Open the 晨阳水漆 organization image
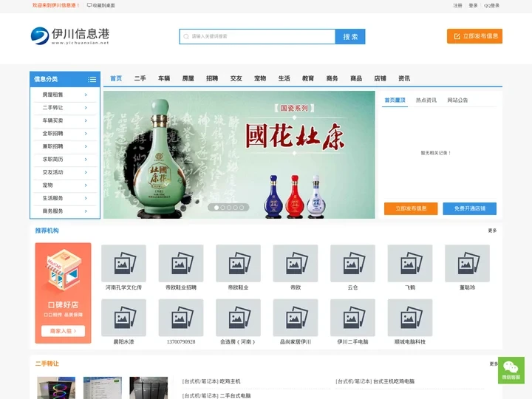The image size is (532, 399). click(123, 318)
